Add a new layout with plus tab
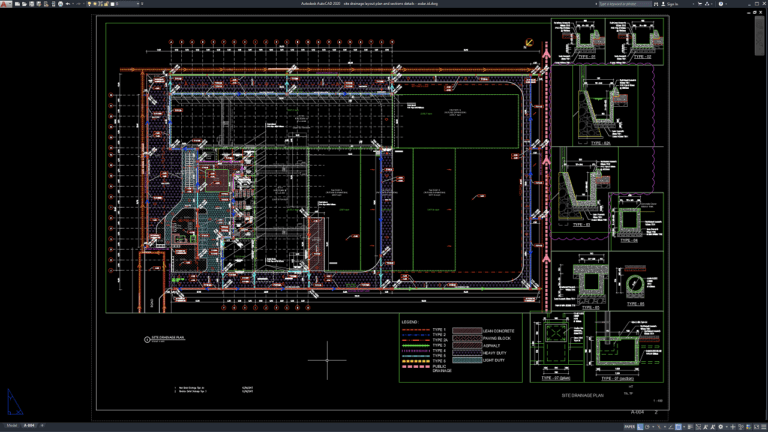Image resolution: width=768 pixels, height=432 pixels. (42, 426)
